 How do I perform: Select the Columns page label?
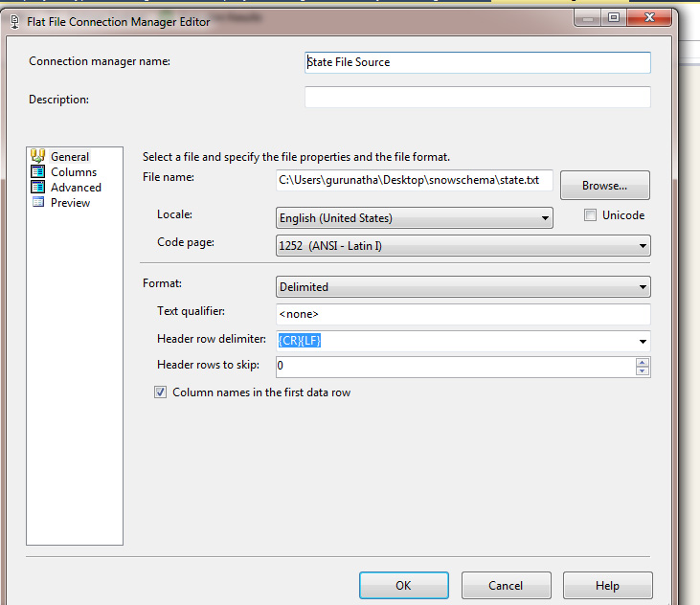tap(74, 171)
